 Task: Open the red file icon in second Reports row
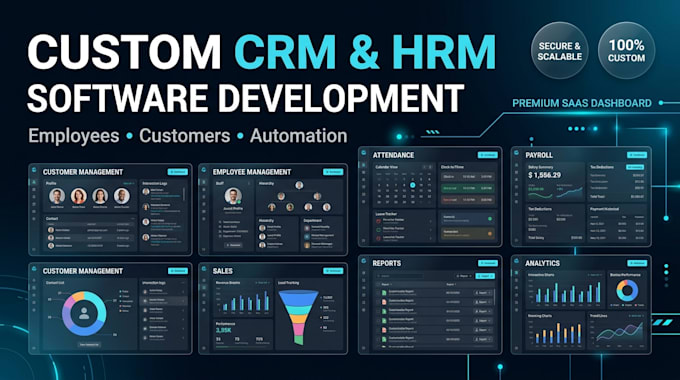(x=384, y=302)
